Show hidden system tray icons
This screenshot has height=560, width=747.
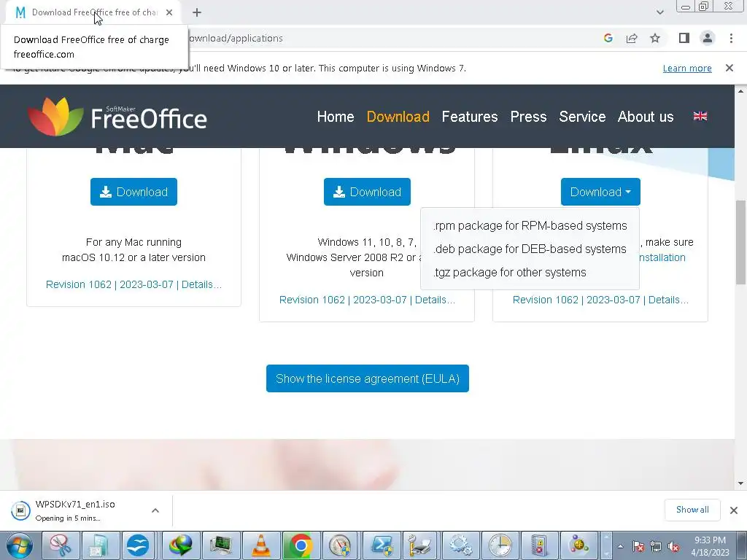pyautogui.click(x=620, y=546)
